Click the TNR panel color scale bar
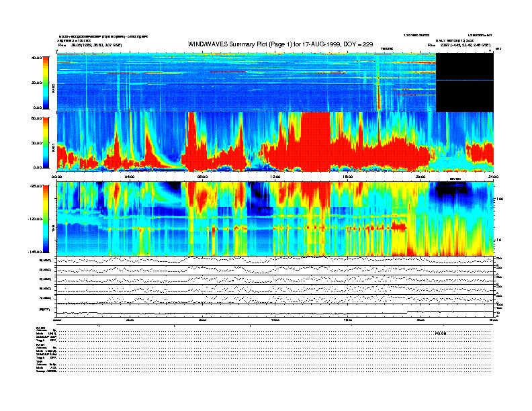 coord(46,219)
